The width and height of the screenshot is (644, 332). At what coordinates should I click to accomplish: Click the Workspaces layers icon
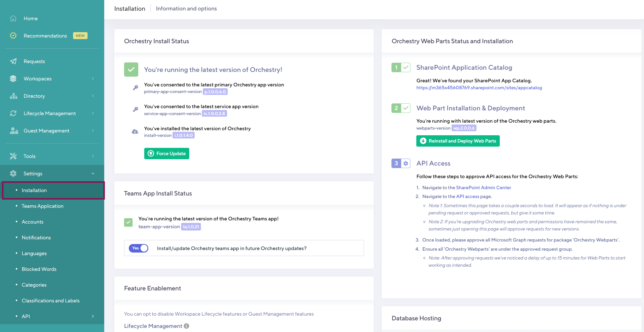click(13, 79)
